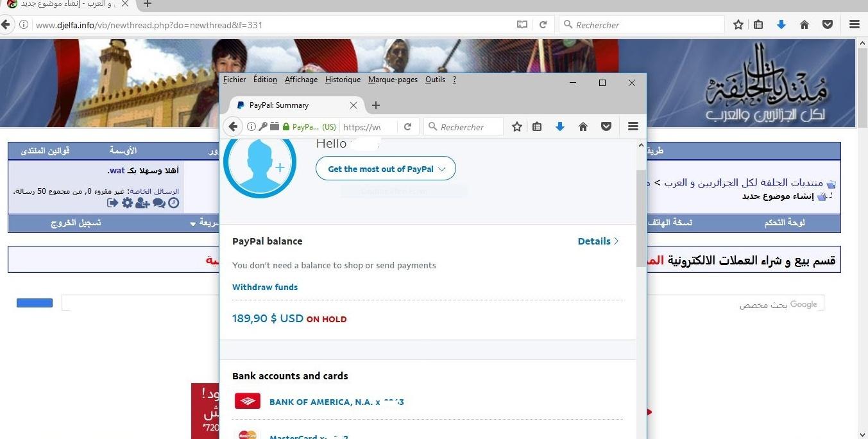Screen dimensions: 868x439
Task: Show bookmarks list in PayPal window
Action: tap(538, 126)
